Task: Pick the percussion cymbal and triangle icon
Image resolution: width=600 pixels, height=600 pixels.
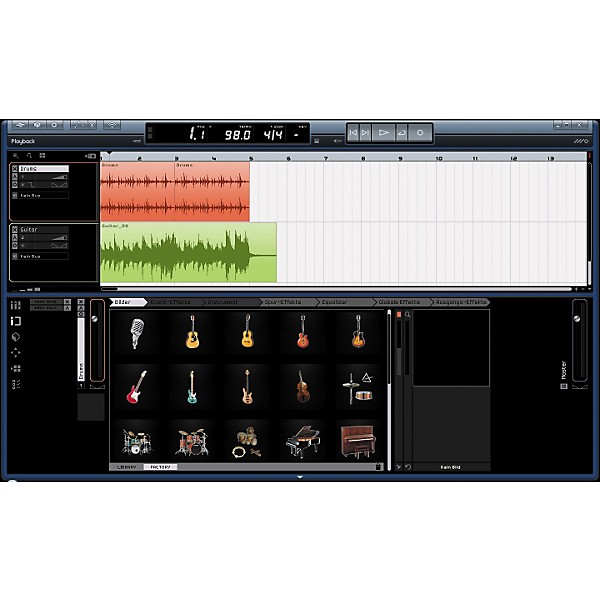Action: [358, 386]
